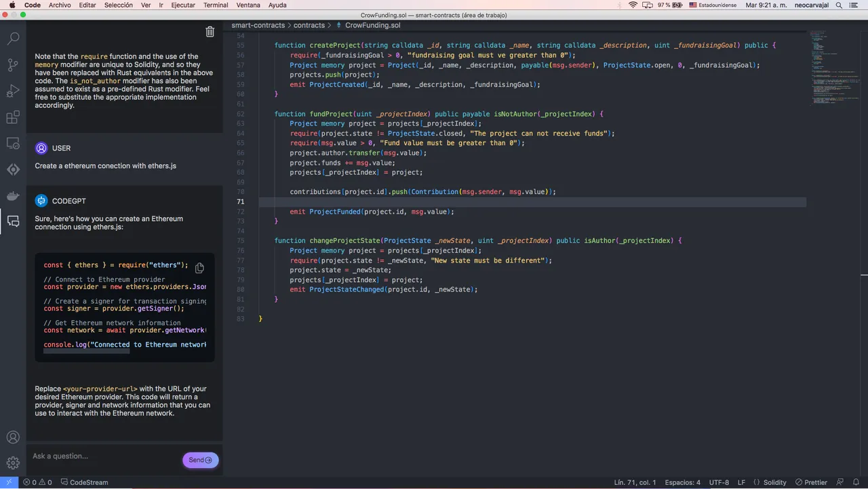This screenshot has width=868, height=489.
Task: Click the feedback icon in status bar
Action: pos(839,482)
